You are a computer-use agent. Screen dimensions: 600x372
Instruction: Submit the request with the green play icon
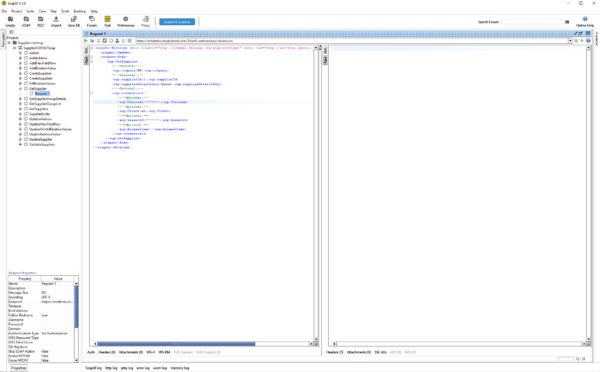click(x=86, y=41)
